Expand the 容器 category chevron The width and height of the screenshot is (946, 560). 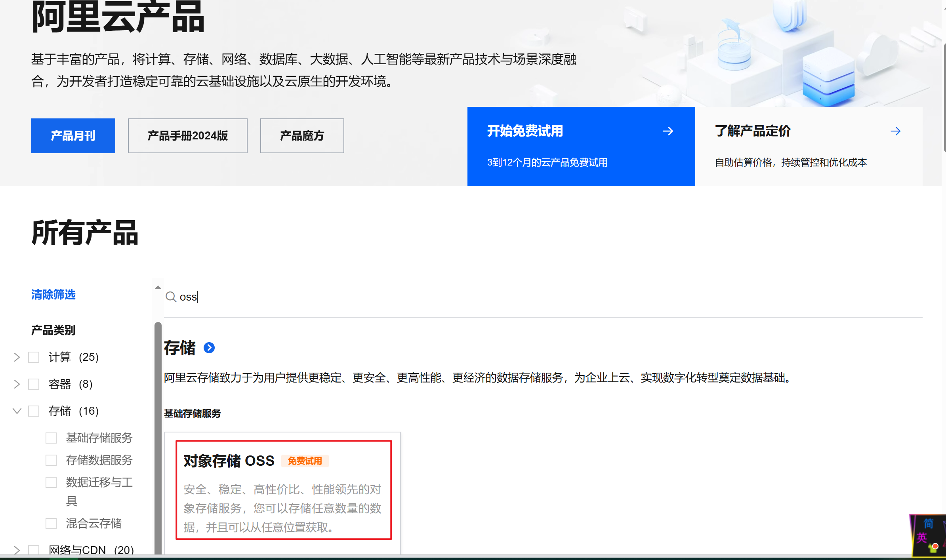[x=17, y=384]
